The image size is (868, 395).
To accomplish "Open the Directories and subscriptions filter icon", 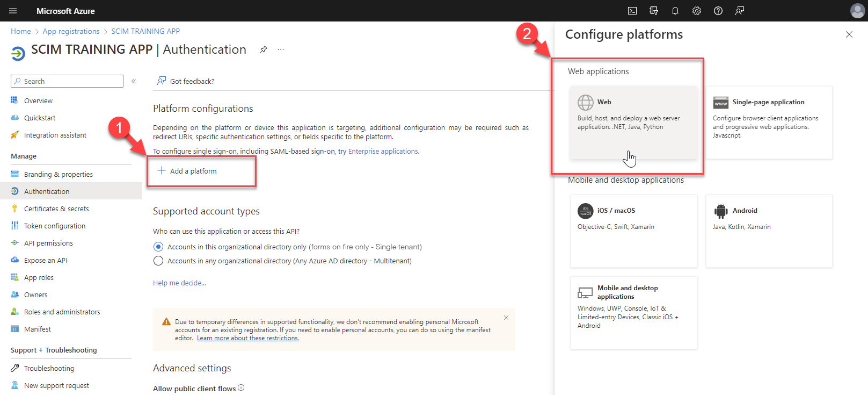I will click(x=654, y=11).
